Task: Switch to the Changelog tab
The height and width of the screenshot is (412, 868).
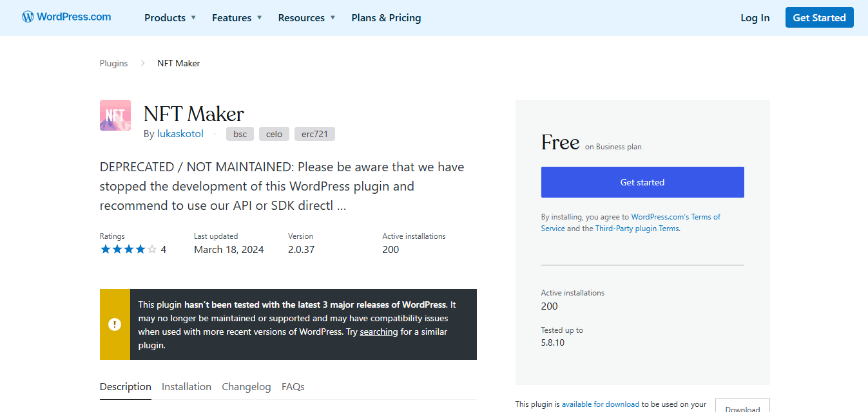Action: tap(246, 387)
